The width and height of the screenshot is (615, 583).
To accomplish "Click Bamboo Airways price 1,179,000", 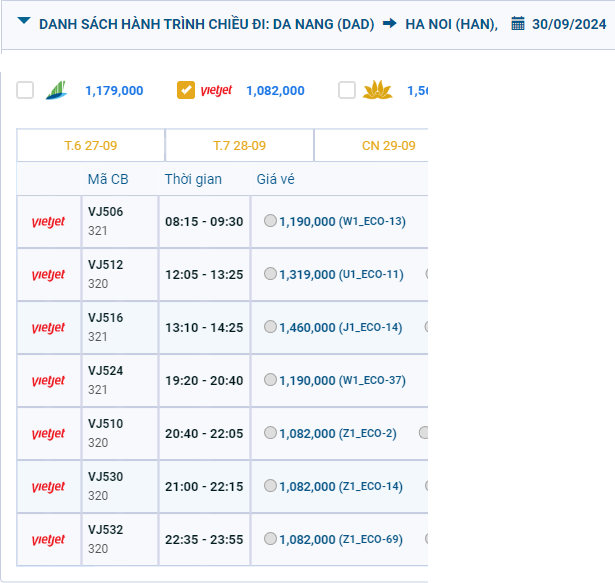I will [114, 91].
